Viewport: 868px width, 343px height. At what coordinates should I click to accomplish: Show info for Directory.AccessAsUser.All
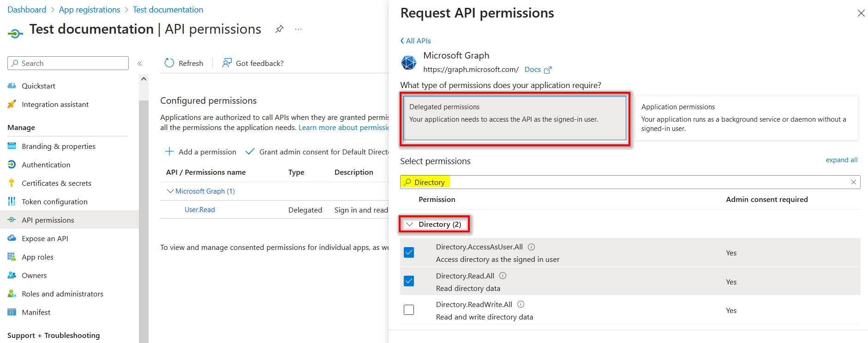coord(531,247)
